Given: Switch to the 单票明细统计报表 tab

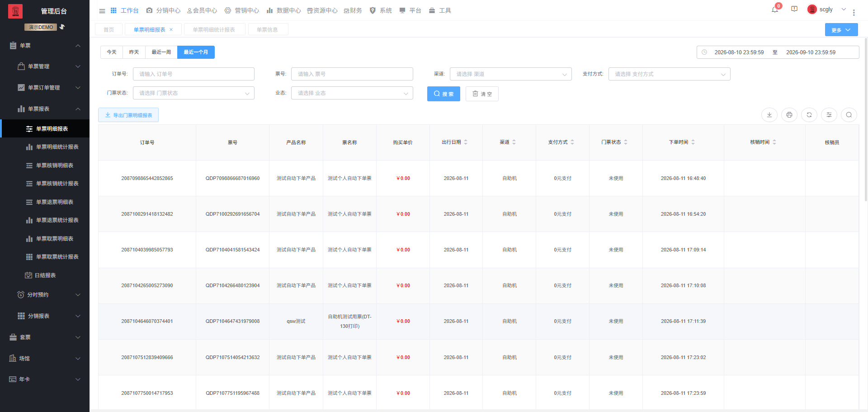Looking at the screenshot, I should tap(214, 29).
